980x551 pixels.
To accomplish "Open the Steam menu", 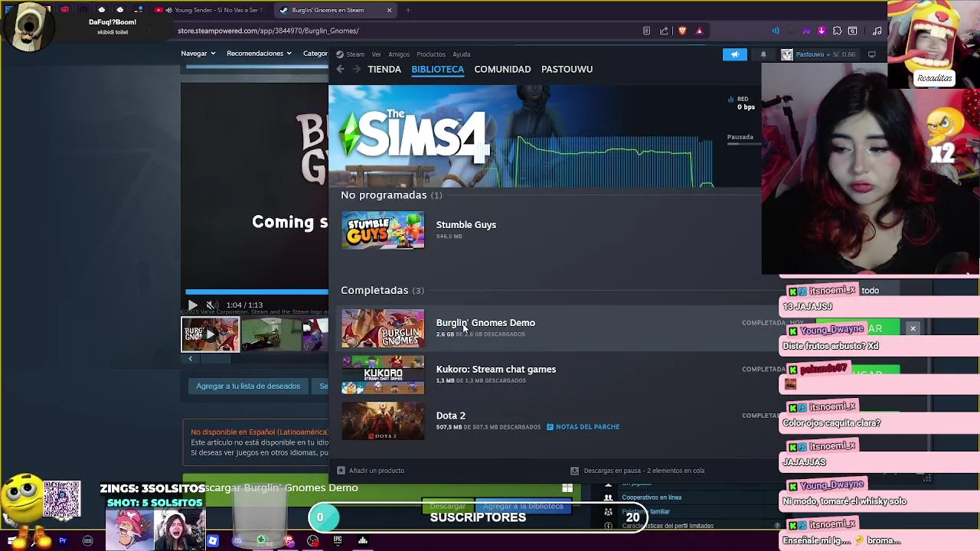I will [355, 54].
